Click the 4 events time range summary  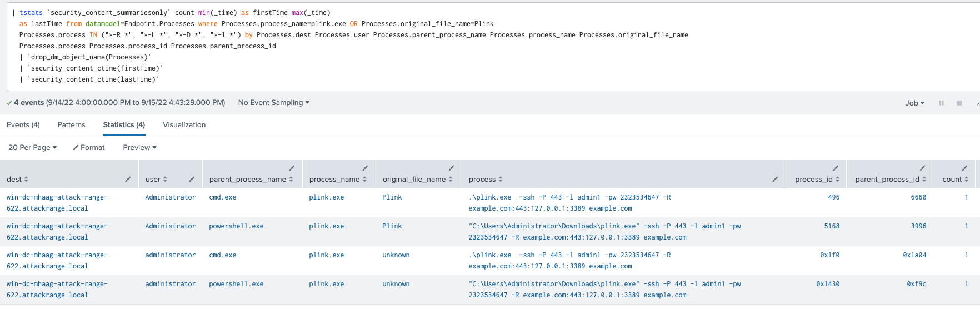[x=116, y=102]
